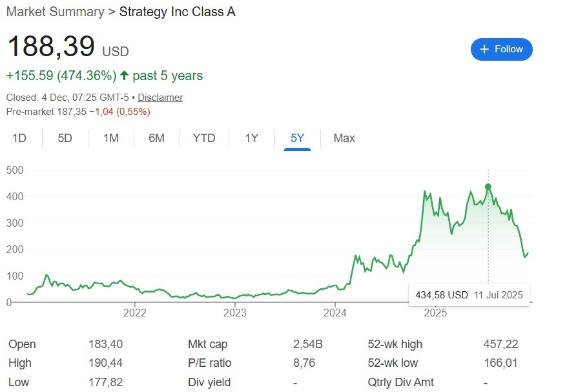Click the P/E ratio value 8,76
This screenshot has width=567, height=392.
click(304, 363)
